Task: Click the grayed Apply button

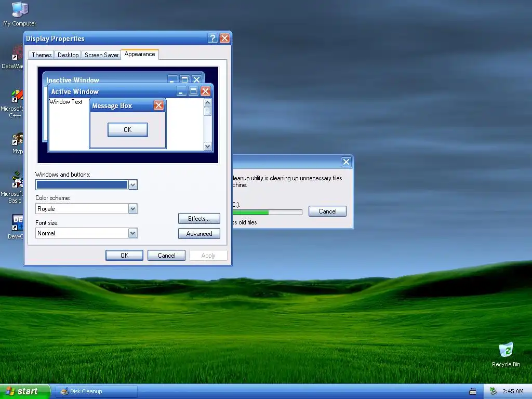Action: tap(208, 256)
